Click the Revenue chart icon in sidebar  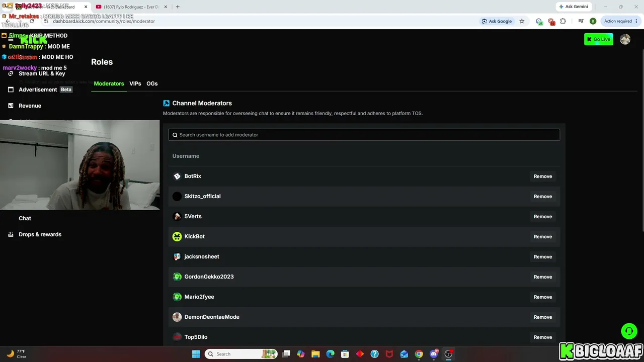11,106
